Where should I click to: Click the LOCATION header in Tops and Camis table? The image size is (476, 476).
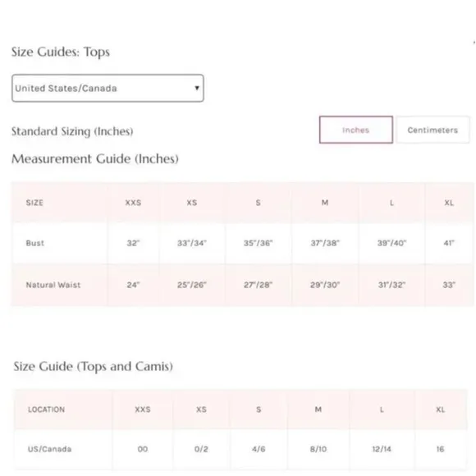click(x=46, y=410)
